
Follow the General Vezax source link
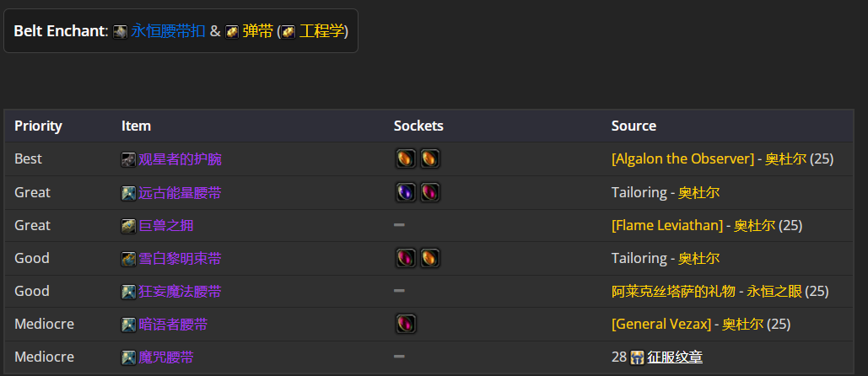661,324
